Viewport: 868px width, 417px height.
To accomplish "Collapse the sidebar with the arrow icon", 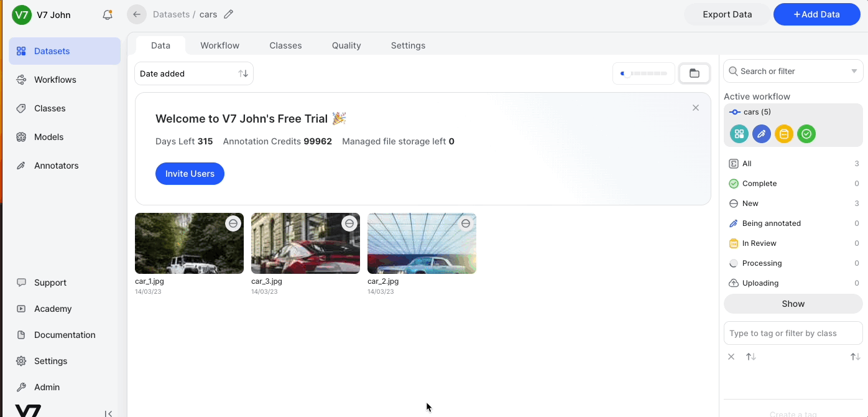I will pos(108,413).
